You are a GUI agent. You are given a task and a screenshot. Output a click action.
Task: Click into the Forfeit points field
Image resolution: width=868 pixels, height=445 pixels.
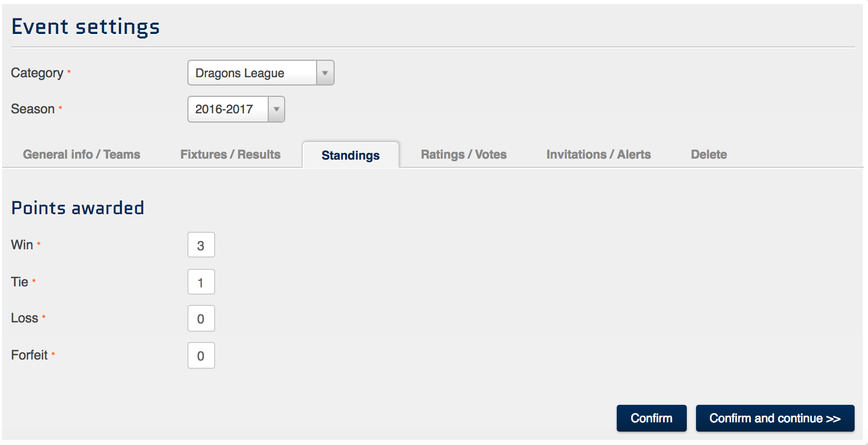[x=201, y=356]
